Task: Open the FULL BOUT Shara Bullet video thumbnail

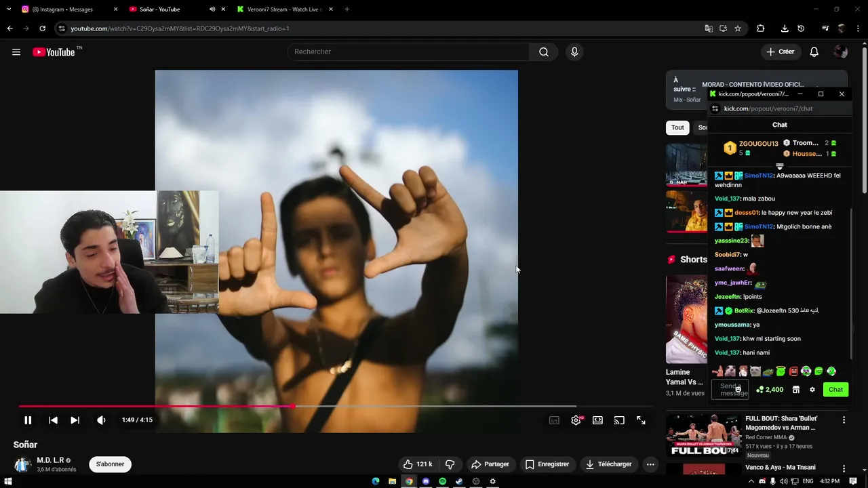Action: pyautogui.click(x=703, y=436)
